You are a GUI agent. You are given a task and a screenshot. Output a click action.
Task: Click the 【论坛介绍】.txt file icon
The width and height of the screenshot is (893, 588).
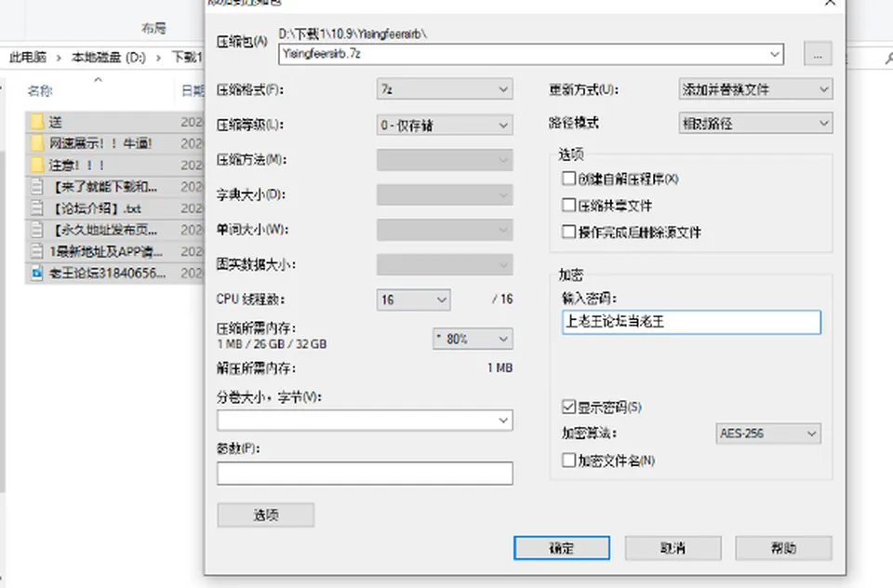click(37, 208)
